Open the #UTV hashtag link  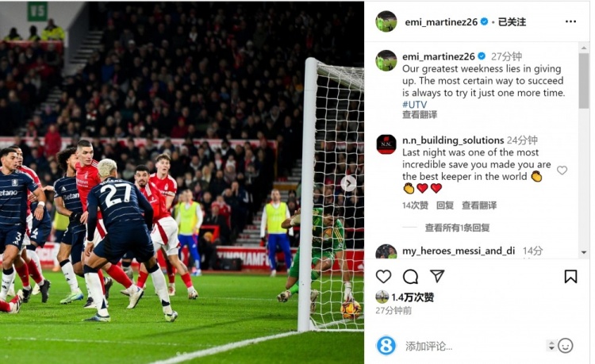[414, 104]
